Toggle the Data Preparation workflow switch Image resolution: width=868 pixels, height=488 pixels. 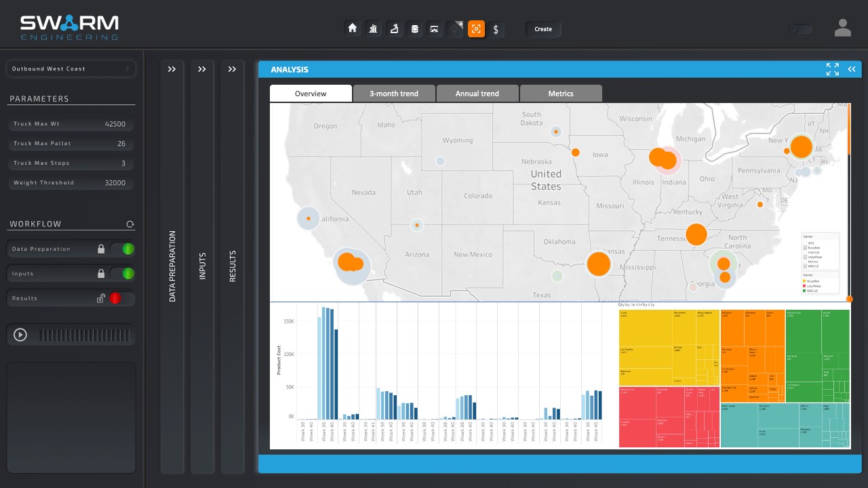pyautogui.click(x=123, y=249)
